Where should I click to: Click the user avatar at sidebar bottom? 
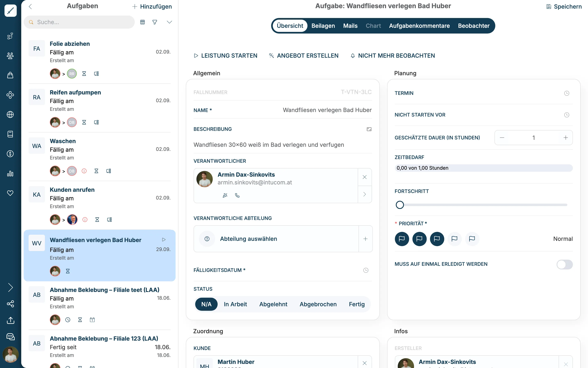click(x=10, y=355)
